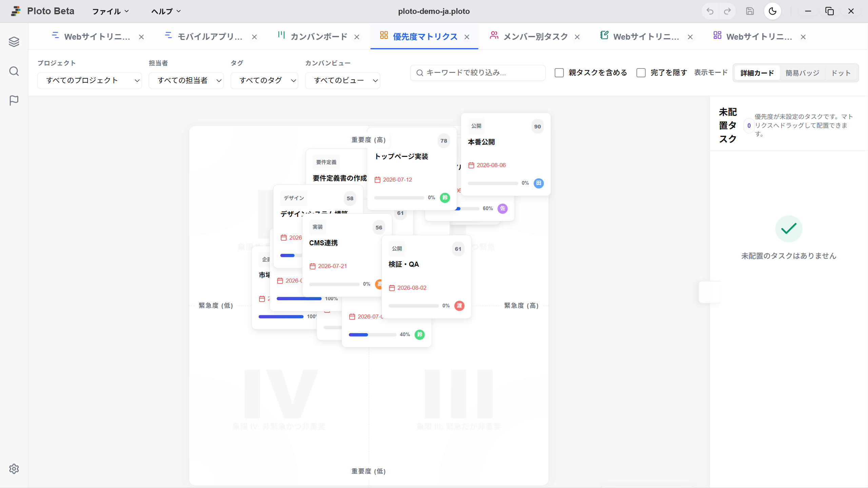Open the 本番公開 task card title
868x488 pixels.
tap(481, 142)
